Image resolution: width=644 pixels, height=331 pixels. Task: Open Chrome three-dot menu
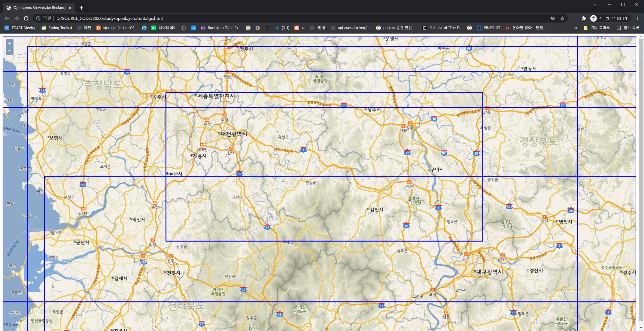[637, 18]
